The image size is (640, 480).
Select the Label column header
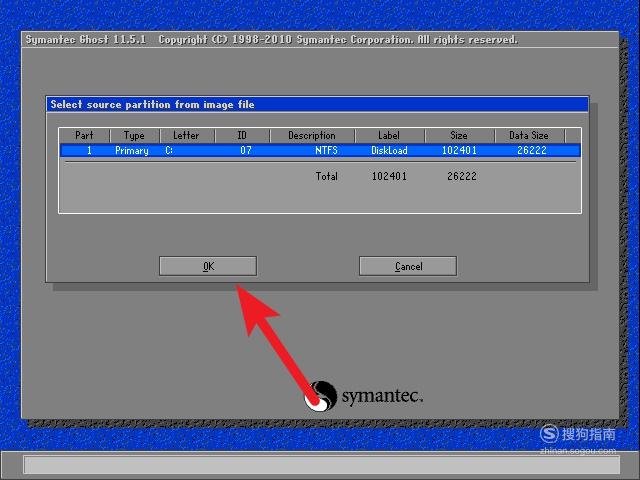click(x=389, y=136)
